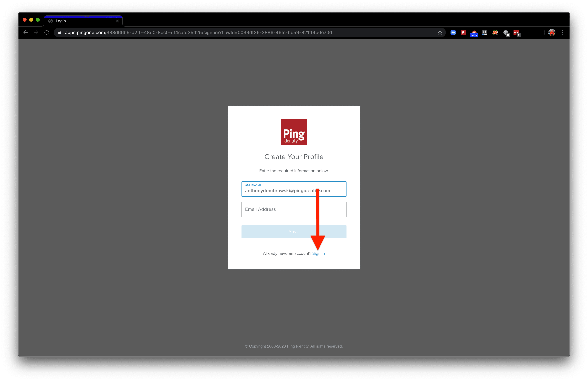Select the Login browser tab
Screen dimensions: 588x381
pyautogui.click(x=83, y=21)
